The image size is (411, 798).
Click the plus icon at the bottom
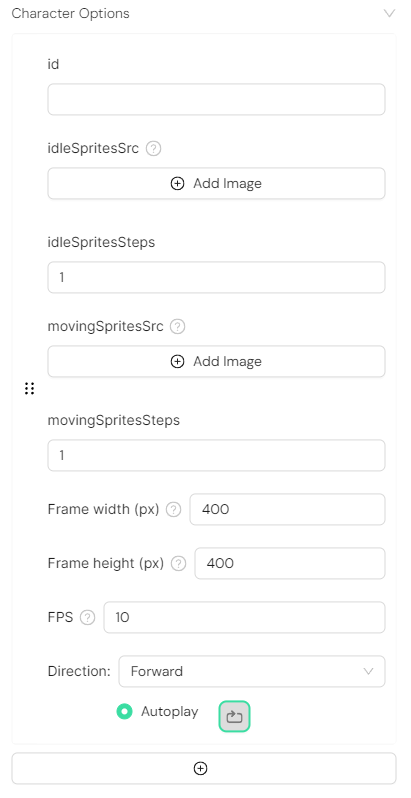pyautogui.click(x=200, y=768)
